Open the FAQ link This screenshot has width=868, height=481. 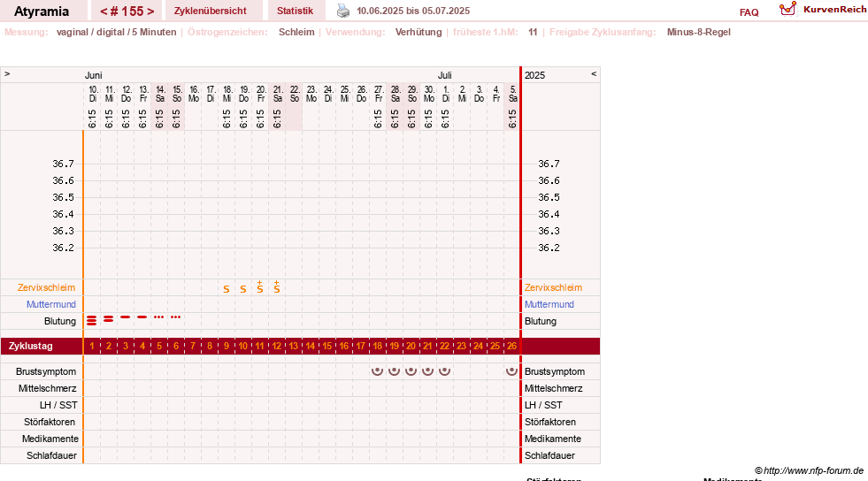pyautogui.click(x=749, y=12)
